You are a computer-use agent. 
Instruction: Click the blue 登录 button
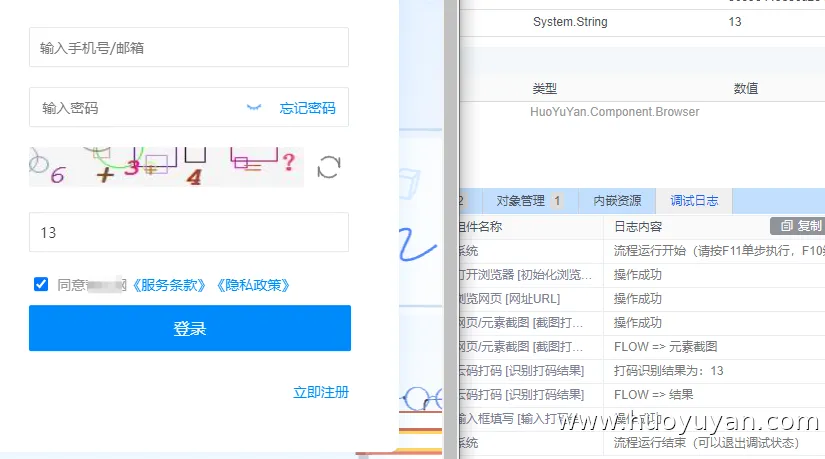click(x=190, y=328)
